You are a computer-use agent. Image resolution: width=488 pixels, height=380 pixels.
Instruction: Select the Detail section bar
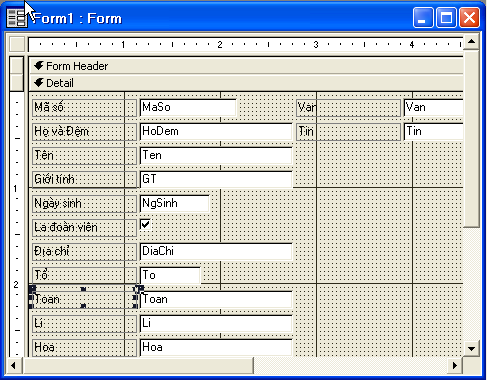click(246, 83)
